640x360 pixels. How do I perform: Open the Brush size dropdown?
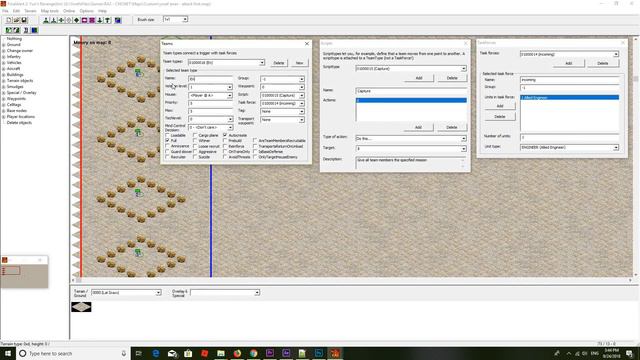185,20
